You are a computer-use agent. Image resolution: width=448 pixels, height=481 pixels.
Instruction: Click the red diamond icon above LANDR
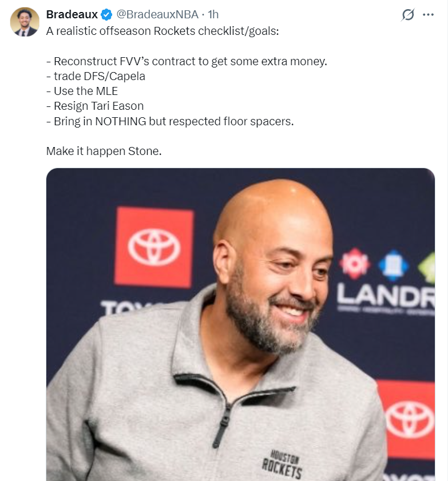click(355, 264)
